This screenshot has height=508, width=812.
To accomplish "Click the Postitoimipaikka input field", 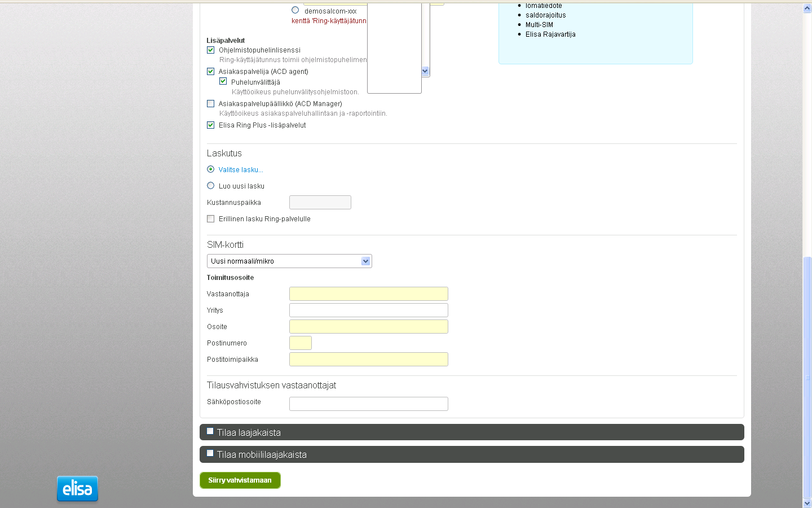I will tap(369, 359).
